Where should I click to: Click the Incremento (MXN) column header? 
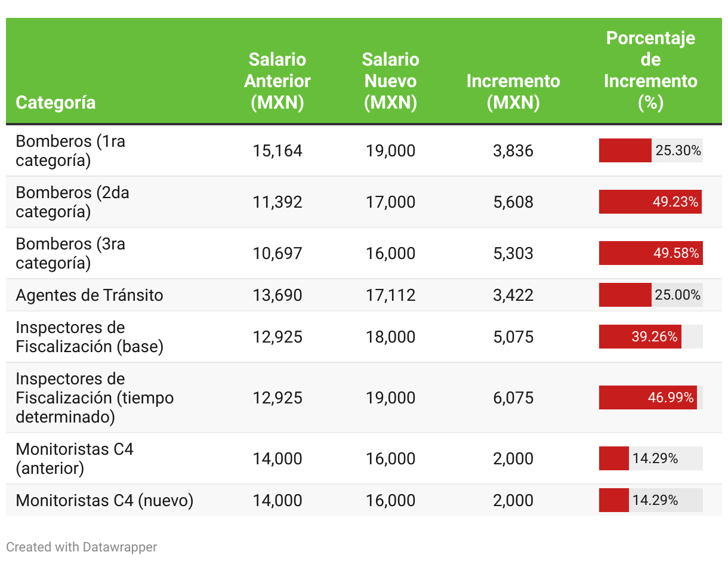[x=513, y=91]
